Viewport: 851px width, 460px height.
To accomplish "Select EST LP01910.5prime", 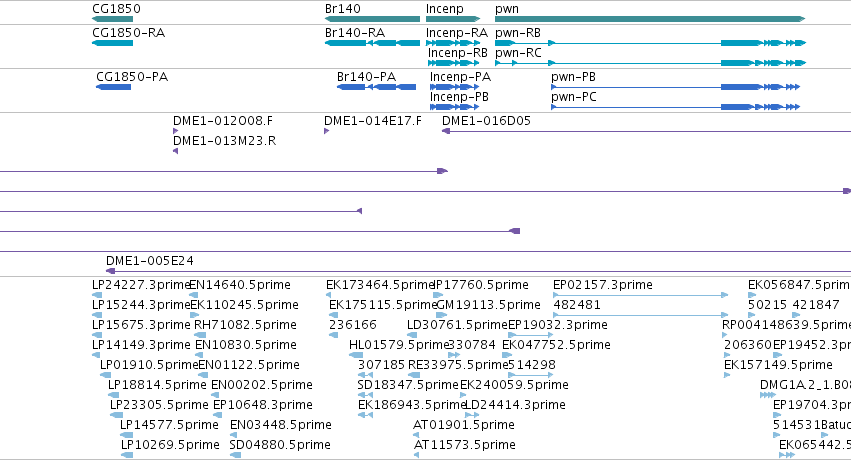I will coord(149,365).
